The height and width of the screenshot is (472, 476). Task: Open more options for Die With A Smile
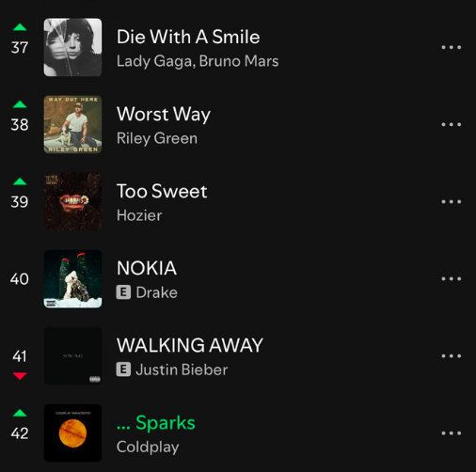coord(452,47)
